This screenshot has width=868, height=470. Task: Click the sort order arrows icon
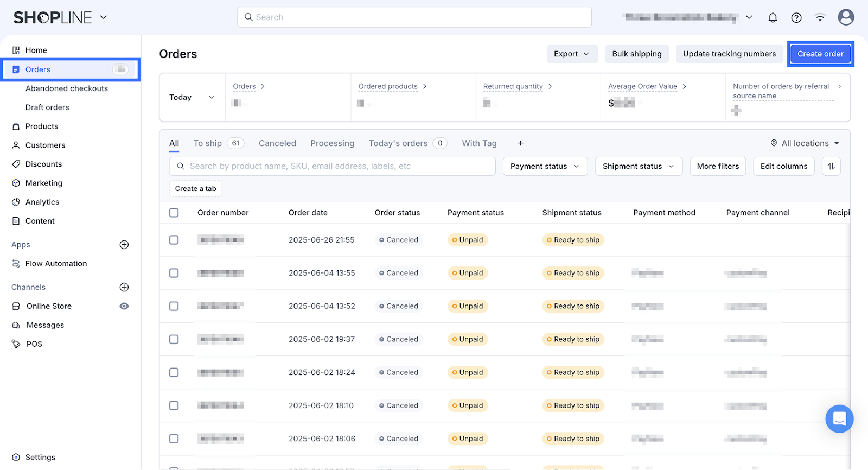tap(831, 166)
